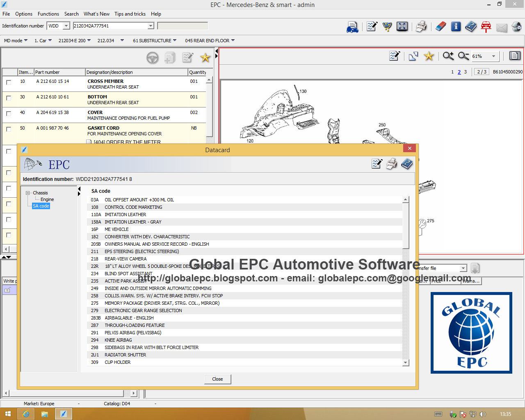This screenshot has width=525, height=420.
Task: Click the printer icon in main toolbar
Action: click(x=421, y=27)
